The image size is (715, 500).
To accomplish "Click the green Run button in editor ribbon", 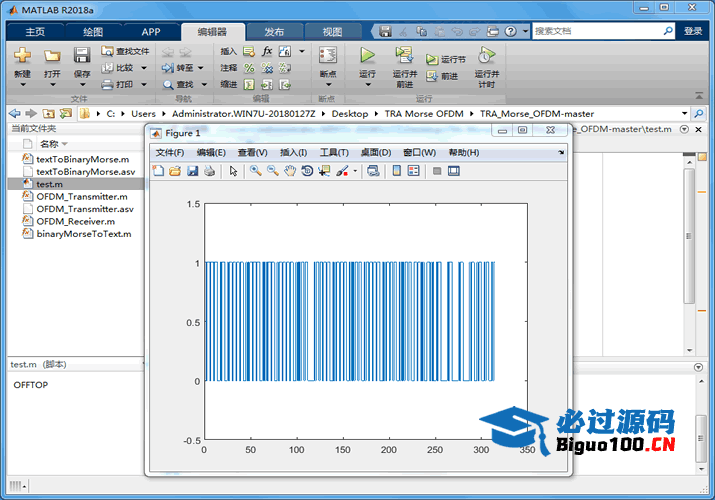I will click(367, 56).
